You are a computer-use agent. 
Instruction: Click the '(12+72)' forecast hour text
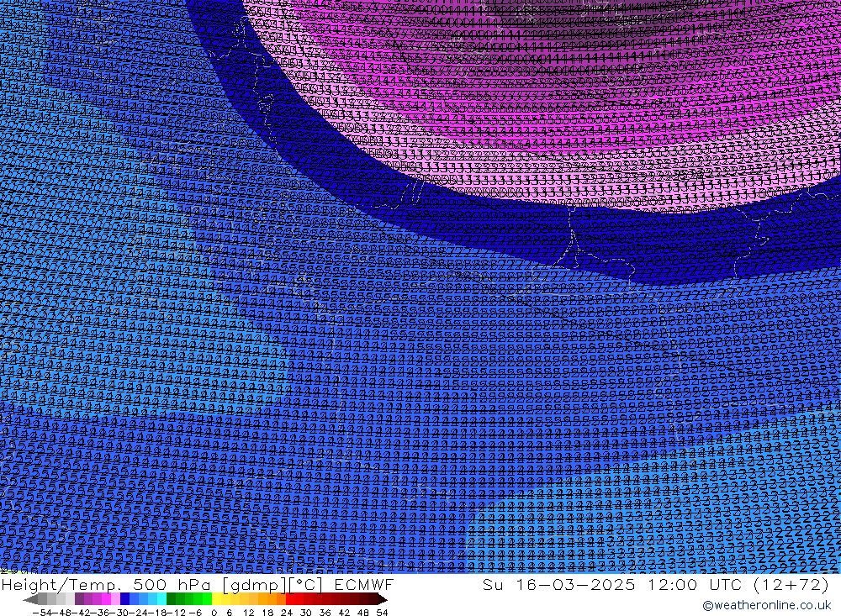click(791, 584)
